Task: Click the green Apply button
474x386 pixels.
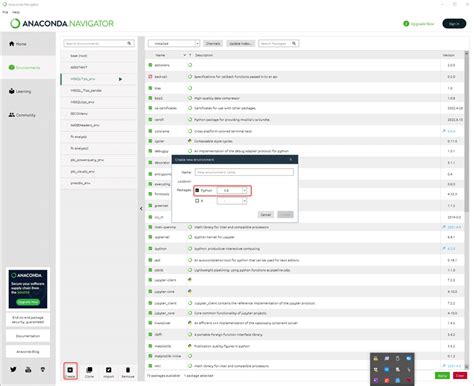Action: click(442, 376)
